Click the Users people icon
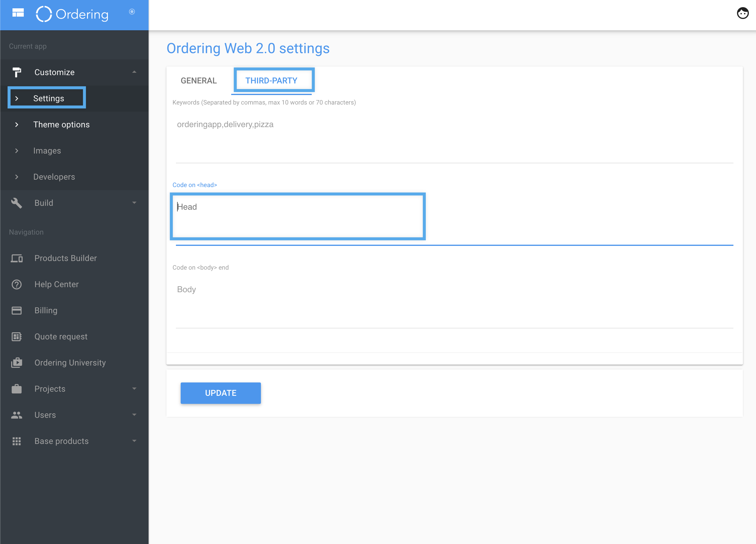The width and height of the screenshot is (756, 544). coord(17,415)
